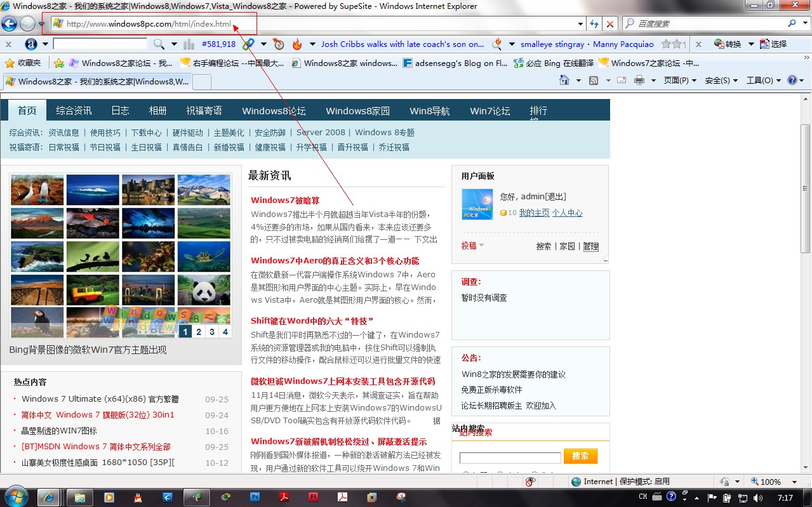The width and height of the screenshot is (812, 507).
Task: Click the RSS feed icon in IE toolbar
Action: (593, 81)
